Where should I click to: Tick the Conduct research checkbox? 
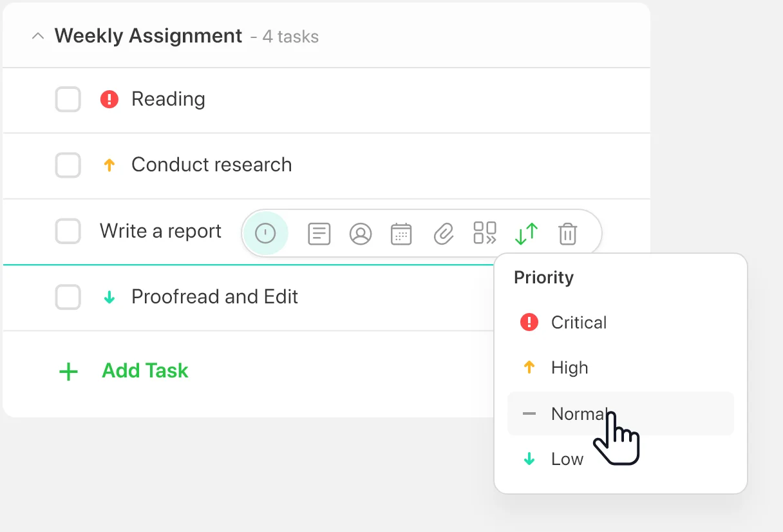click(68, 166)
